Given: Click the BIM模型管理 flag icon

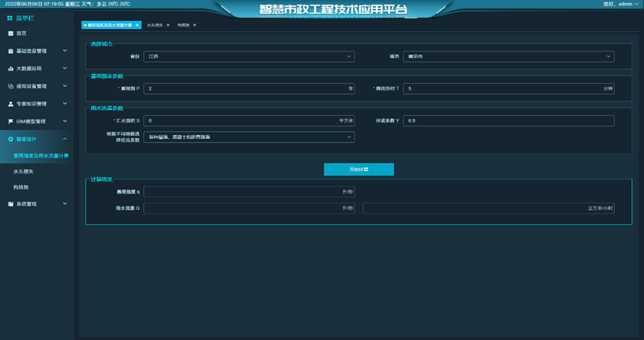Looking at the screenshot, I should [x=10, y=121].
